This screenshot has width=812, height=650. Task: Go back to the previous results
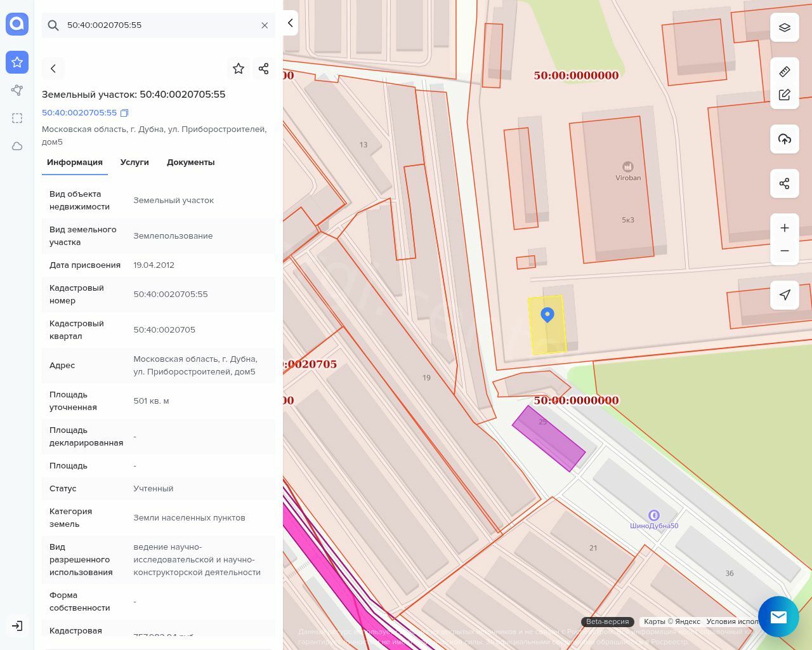(x=53, y=69)
